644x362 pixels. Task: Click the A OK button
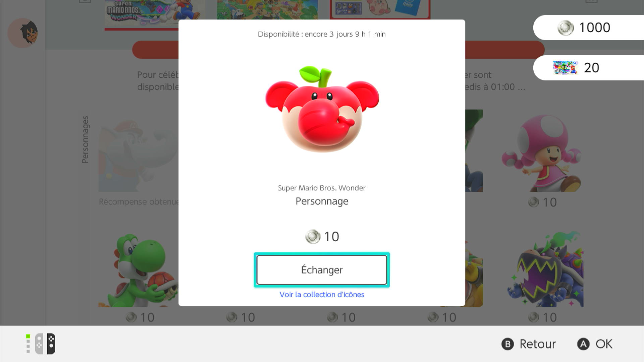(x=595, y=344)
